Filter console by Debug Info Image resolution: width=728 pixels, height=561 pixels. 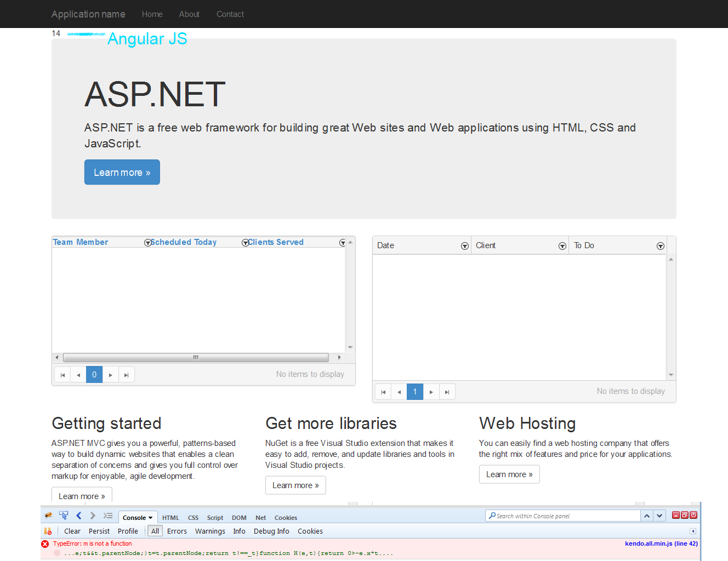pos(271,531)
